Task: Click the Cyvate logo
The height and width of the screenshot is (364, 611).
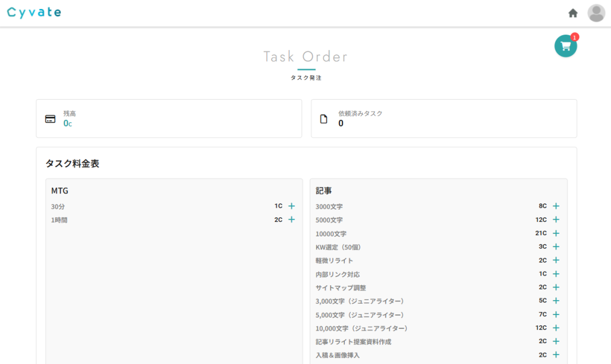Action: [x=34, y=13]
